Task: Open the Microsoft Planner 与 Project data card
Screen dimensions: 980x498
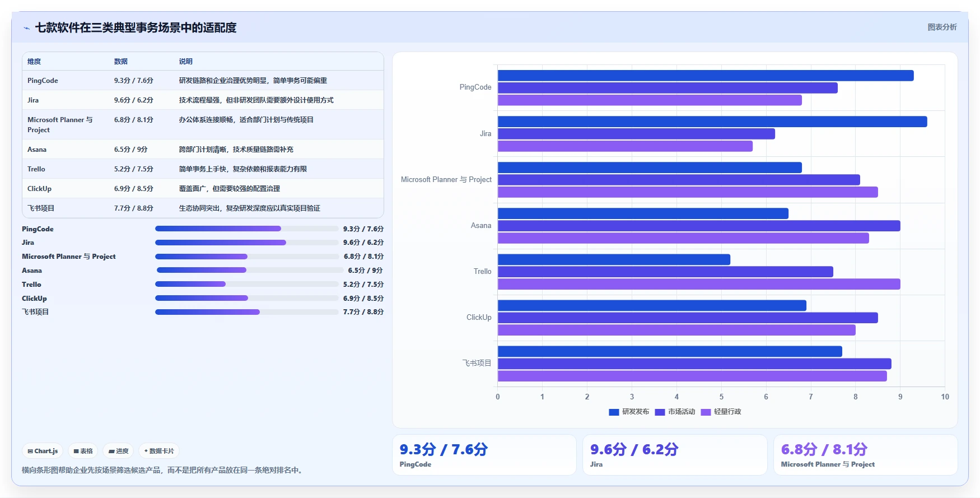Action: (x=866, y=455)
